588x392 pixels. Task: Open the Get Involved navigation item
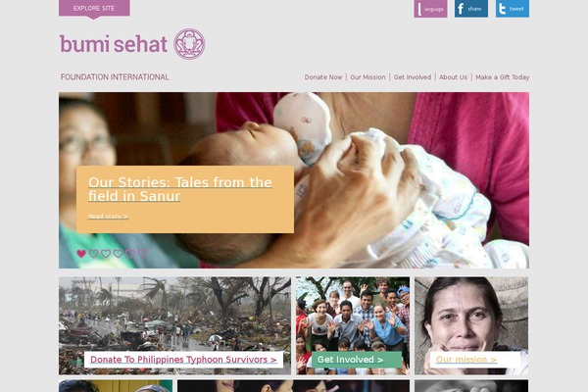413,77
